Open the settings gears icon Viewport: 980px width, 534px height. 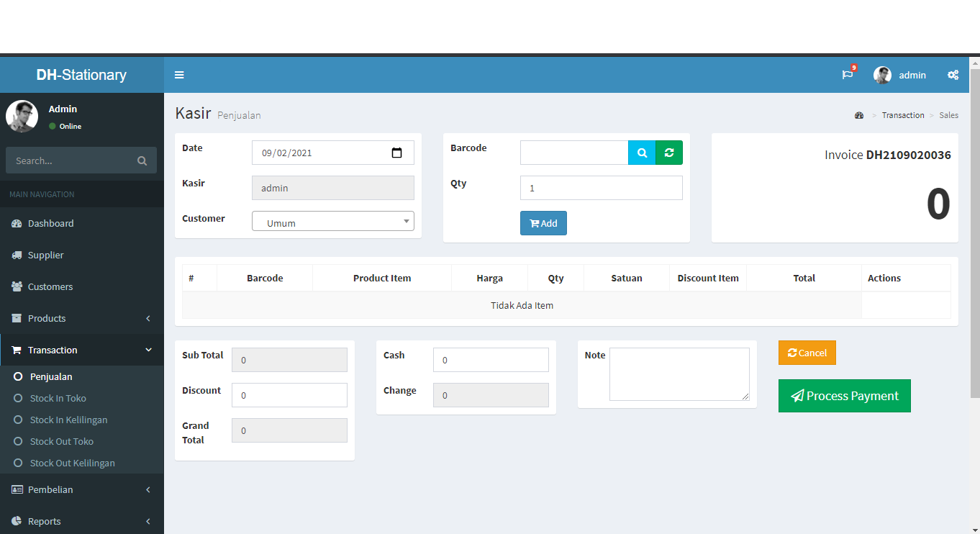click(x=953, y=75)
